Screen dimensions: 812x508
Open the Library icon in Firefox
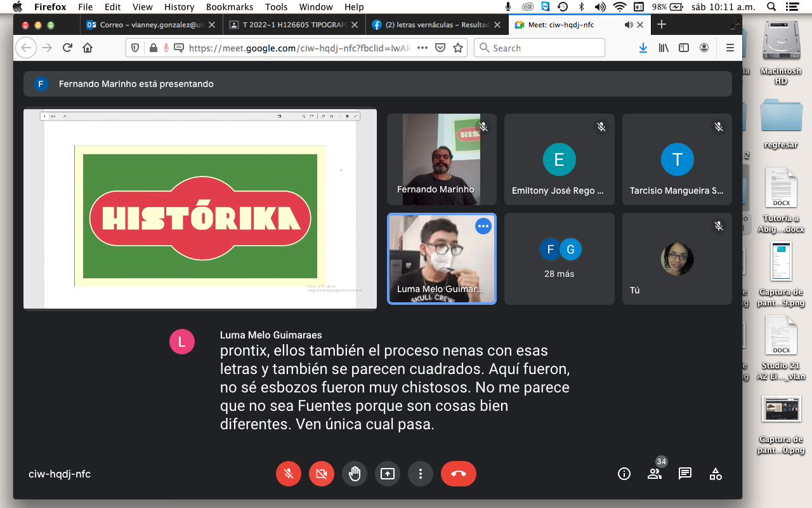(x=664, y=48)
